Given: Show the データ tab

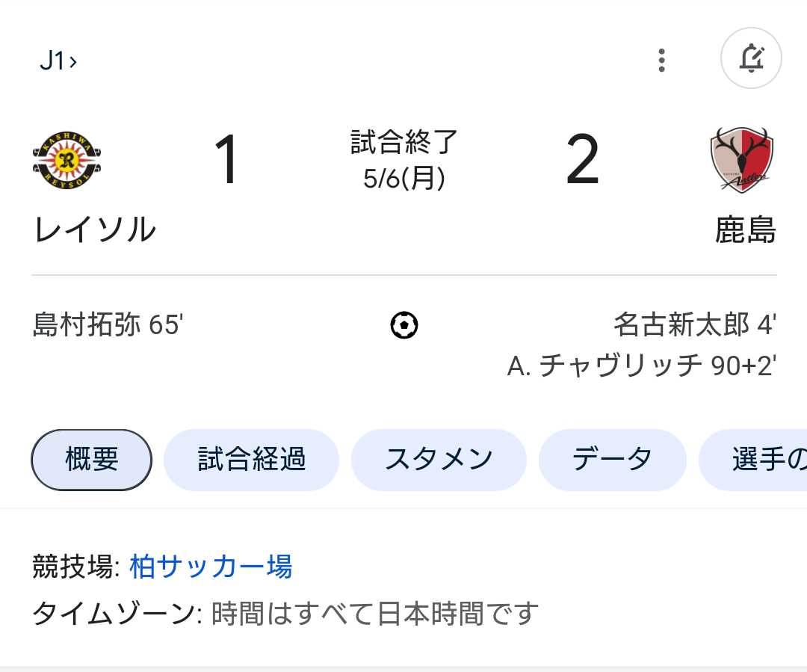Looking at the screenshot, I should pos(612,460).
